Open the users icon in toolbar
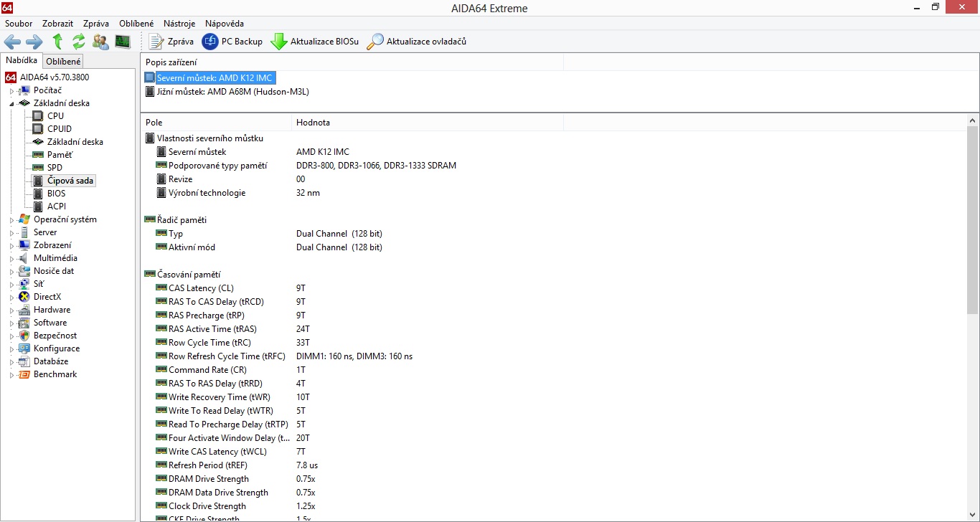Screen dimensions: 980x522 pos(101,42)
